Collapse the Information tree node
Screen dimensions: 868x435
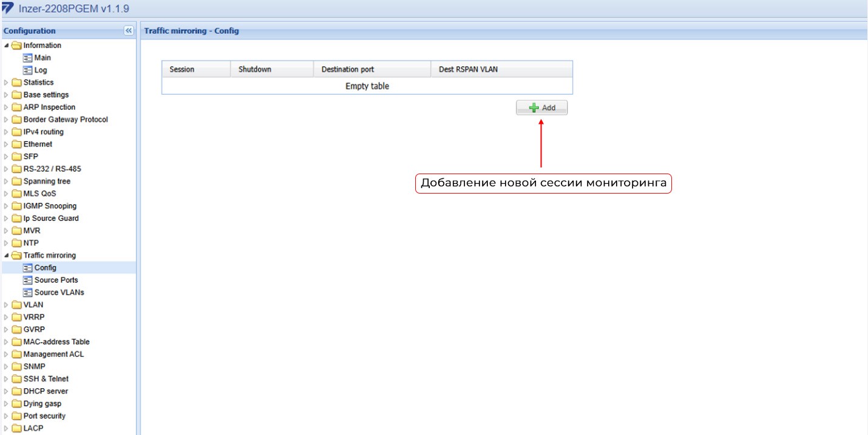(6, 46)
